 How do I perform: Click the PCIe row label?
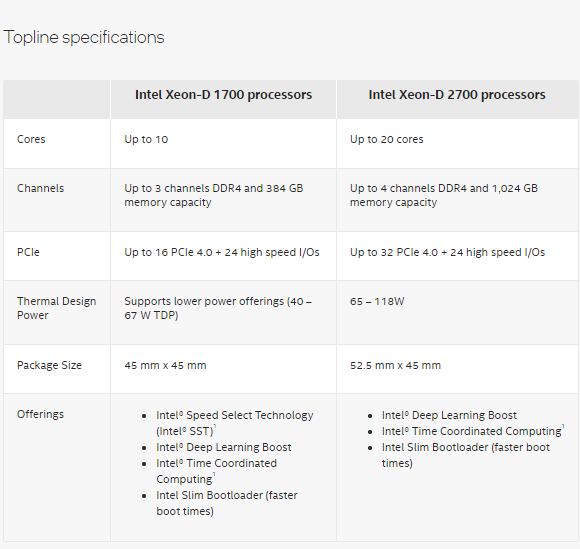(28, 252)
